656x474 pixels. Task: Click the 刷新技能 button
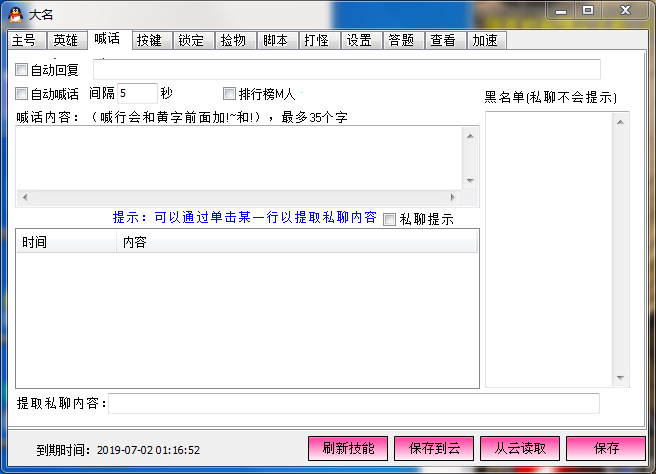click(348, 448)
